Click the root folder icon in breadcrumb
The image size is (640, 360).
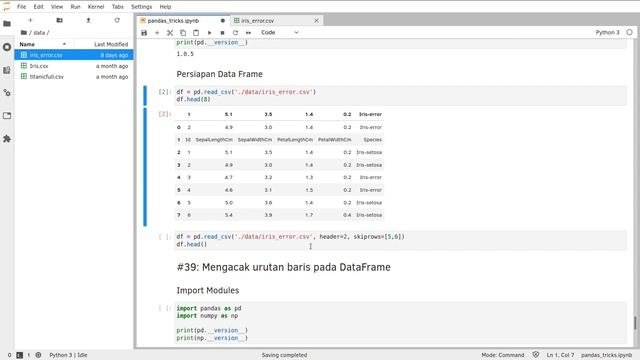coord(24,33)
